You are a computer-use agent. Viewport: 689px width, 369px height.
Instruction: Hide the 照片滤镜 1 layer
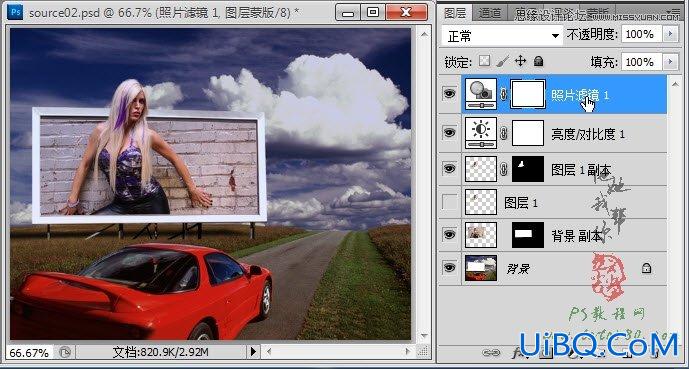coord(449,93)
